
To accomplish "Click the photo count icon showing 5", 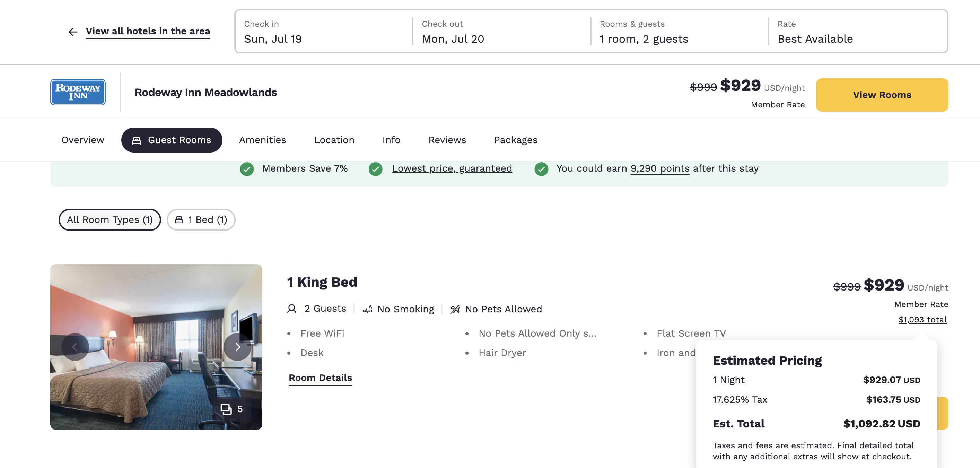I will (227, 409).
